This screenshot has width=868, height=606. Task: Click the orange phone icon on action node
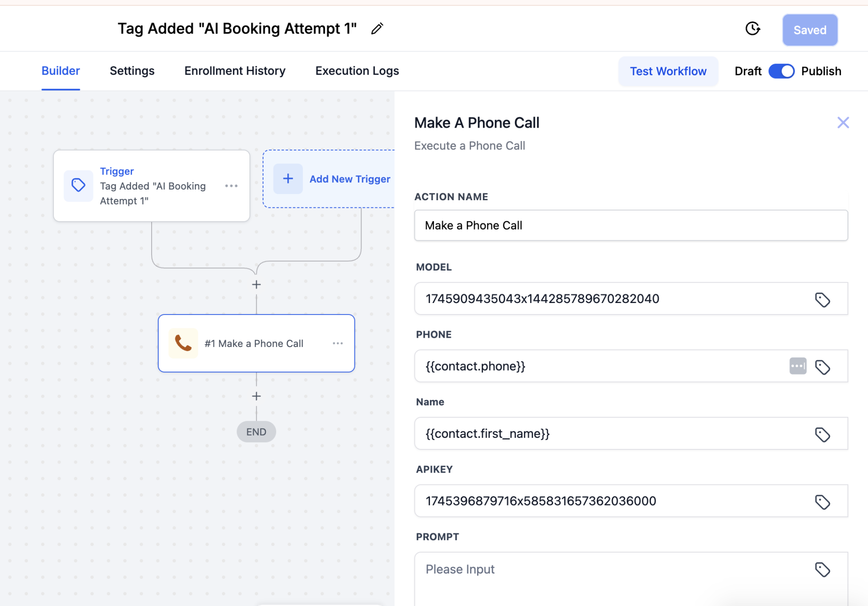(183, 343)
